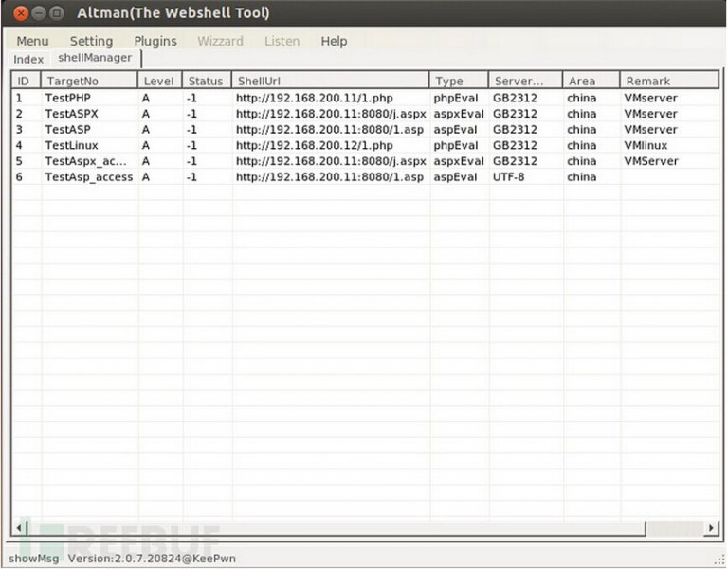Image resolution: width=728 pixels, height=569 pixels.
Task: Click ID cell 6
Action: (x=19, y=177)
